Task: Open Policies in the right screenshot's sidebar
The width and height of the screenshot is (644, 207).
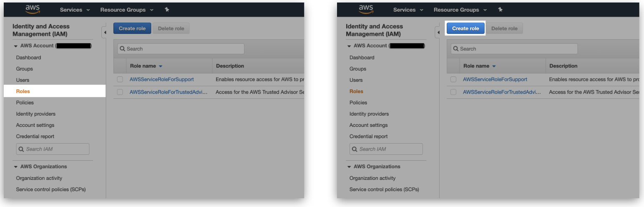Action: [358, 103]
